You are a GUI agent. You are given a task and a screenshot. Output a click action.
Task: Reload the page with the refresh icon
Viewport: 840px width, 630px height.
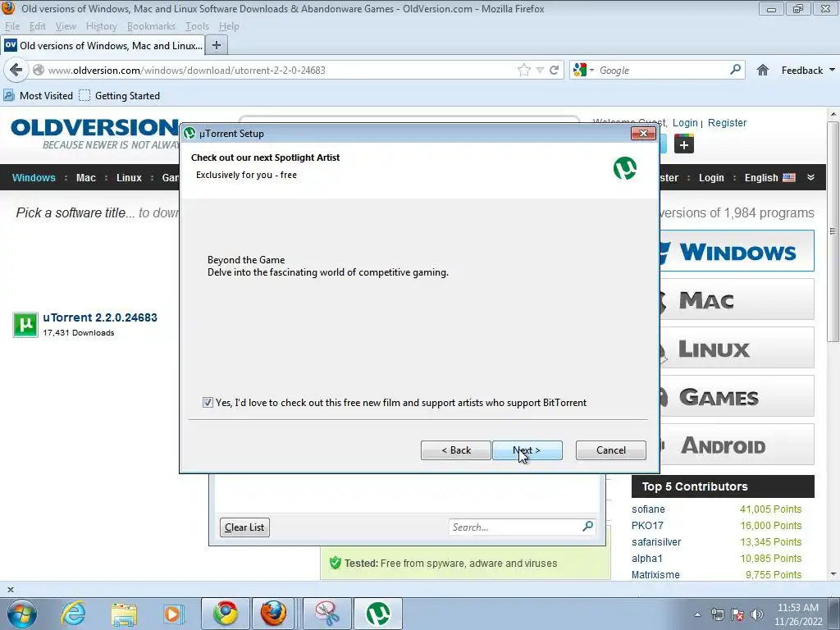pos(555,71)
